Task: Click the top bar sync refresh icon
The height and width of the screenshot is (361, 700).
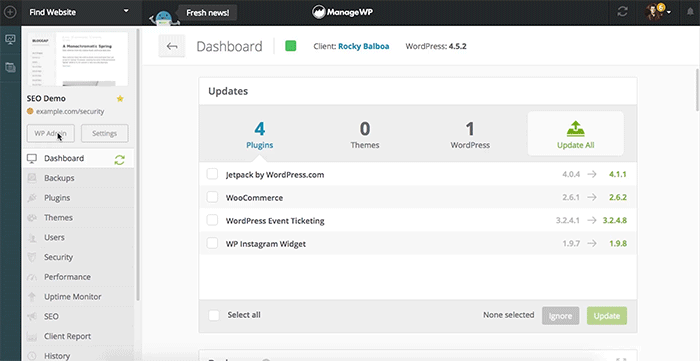Action: (622, 12)
